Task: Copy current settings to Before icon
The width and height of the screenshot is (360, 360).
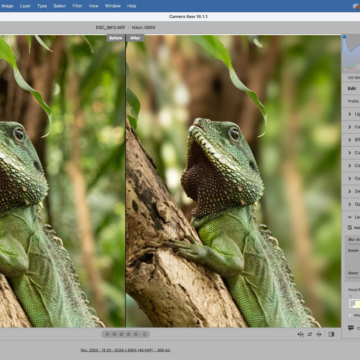Action: 319,334
